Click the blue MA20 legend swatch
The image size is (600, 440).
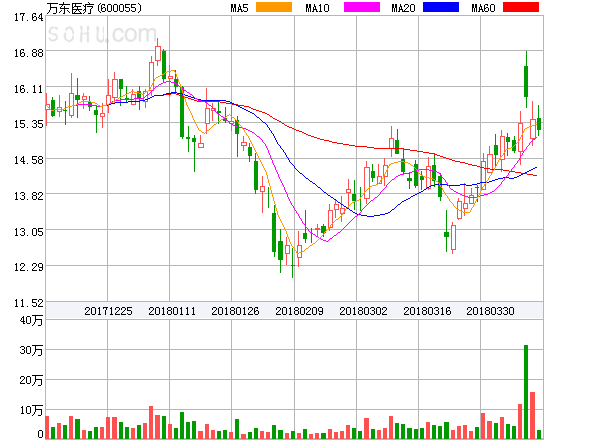[x=441, y=7]
